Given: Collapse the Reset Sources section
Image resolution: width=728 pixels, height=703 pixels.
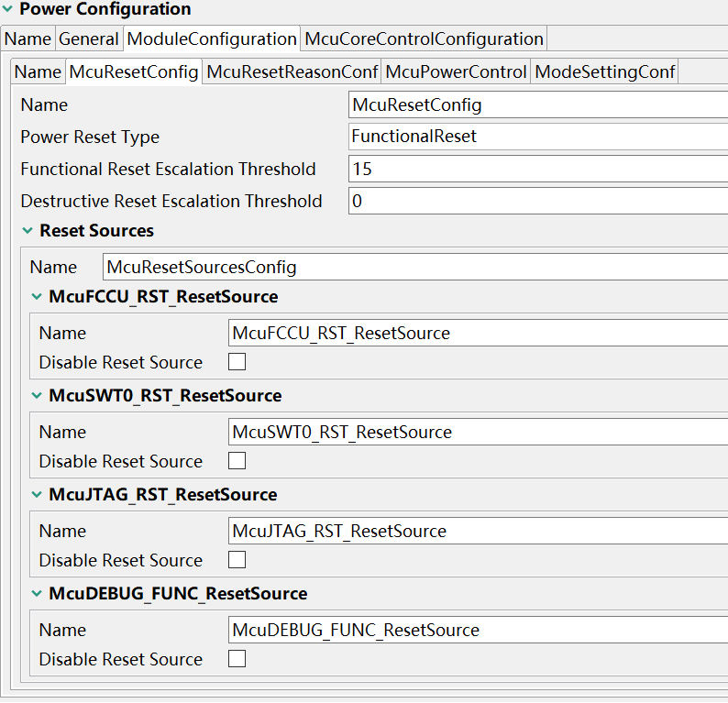Looking at the screenshot, I should coord(28,231).
